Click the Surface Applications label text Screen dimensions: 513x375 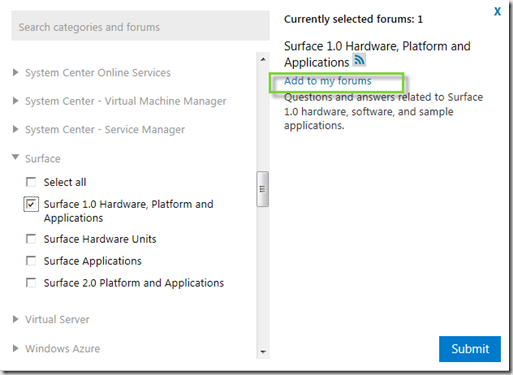(93, 261)
